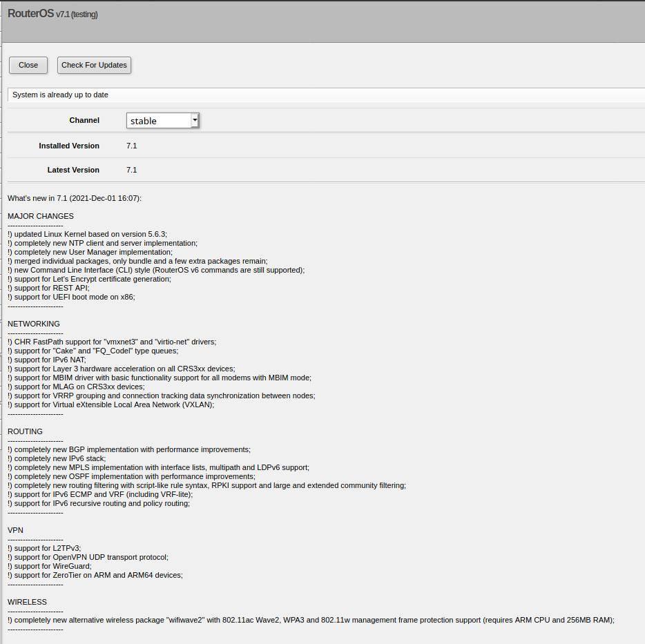Click line about WireGuard support
This screenshot has width=645, height=644.
pos(50,566)
